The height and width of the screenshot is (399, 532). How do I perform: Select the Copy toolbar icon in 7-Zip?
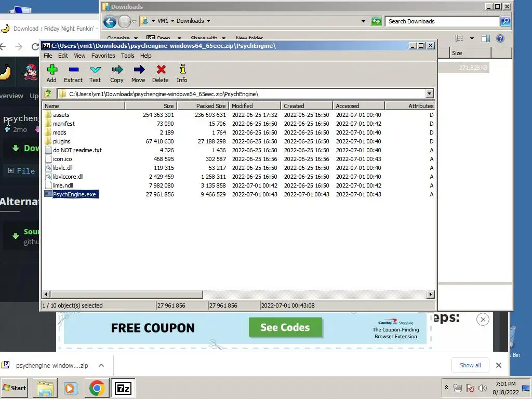(x=117, y=74)
